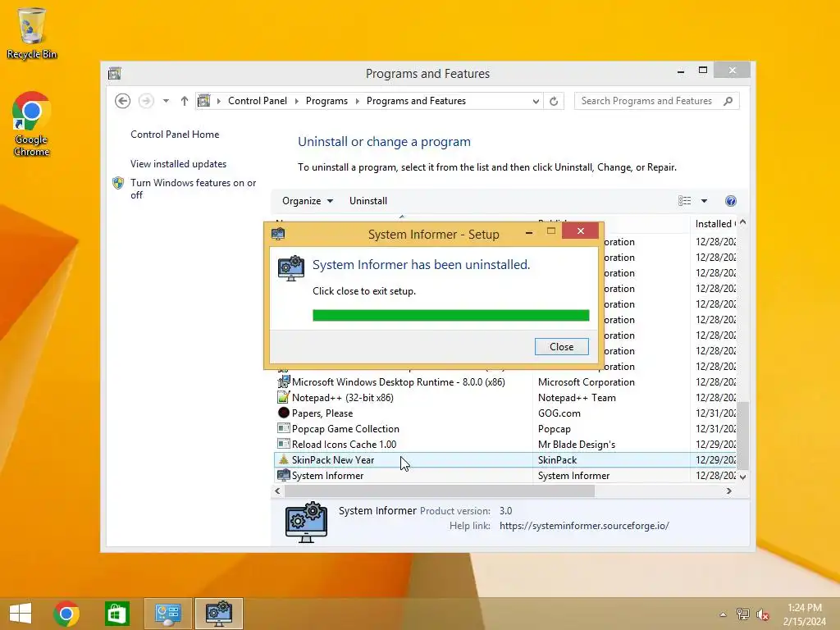The width and height of the screenshot is (840, 630).
Task: Click the Forward navigation arrow
Action: click(146, 101)
